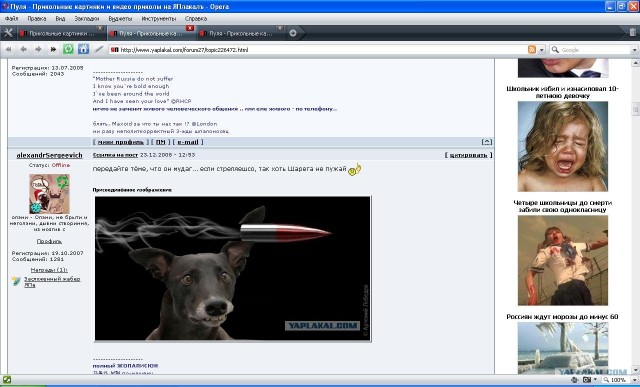Close the first 'Прикольные картинки' tab
Screen dimensions: 640x387
(100, 28)
